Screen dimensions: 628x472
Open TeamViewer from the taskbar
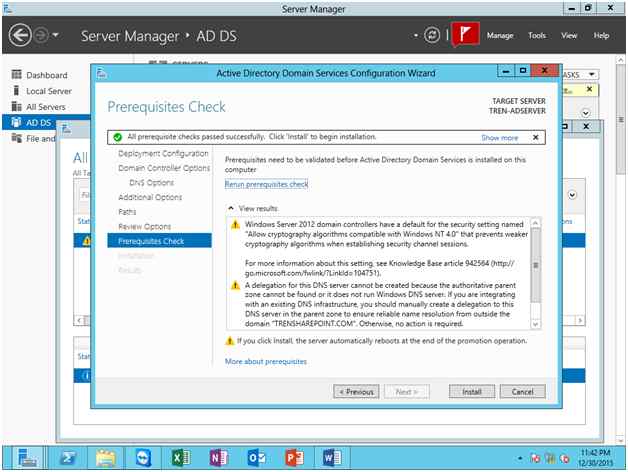[143, 458]
